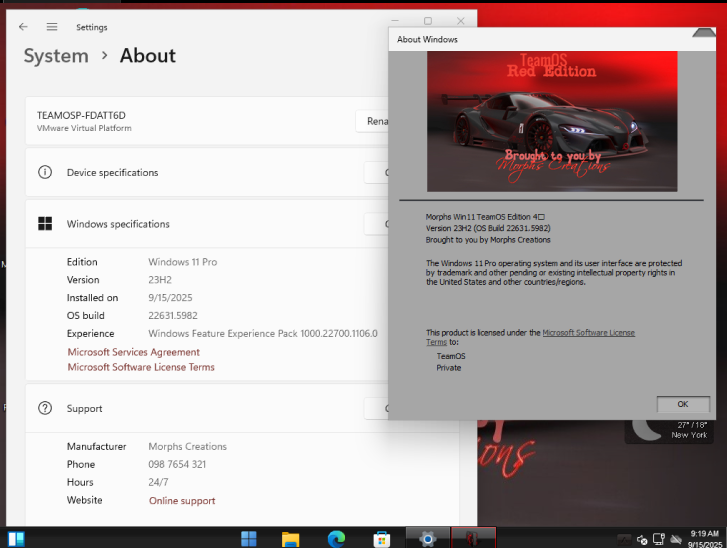
Task: Click the question mark icon beside Support
Action: 45,408
